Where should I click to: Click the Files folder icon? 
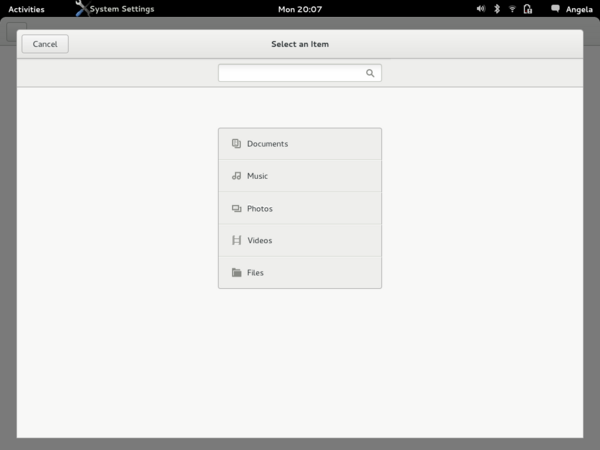point(236,272)
